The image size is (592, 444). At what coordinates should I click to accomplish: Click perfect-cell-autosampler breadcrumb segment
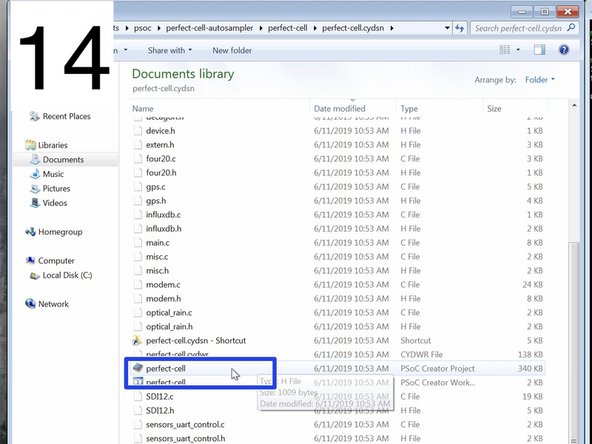pyautogui.click(x=210, y=28)
